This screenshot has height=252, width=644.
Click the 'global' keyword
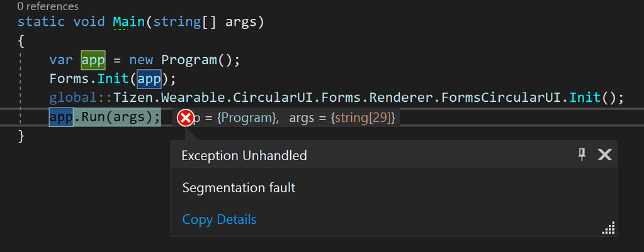[73, 98]
